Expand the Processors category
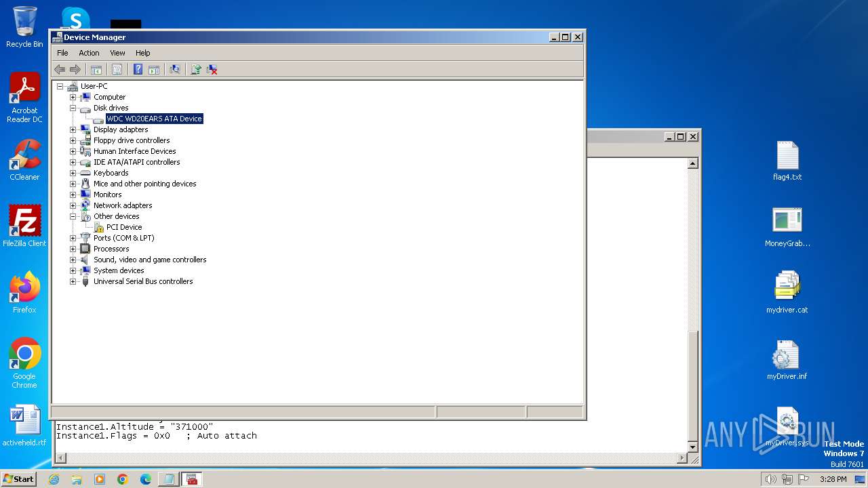 73,249
